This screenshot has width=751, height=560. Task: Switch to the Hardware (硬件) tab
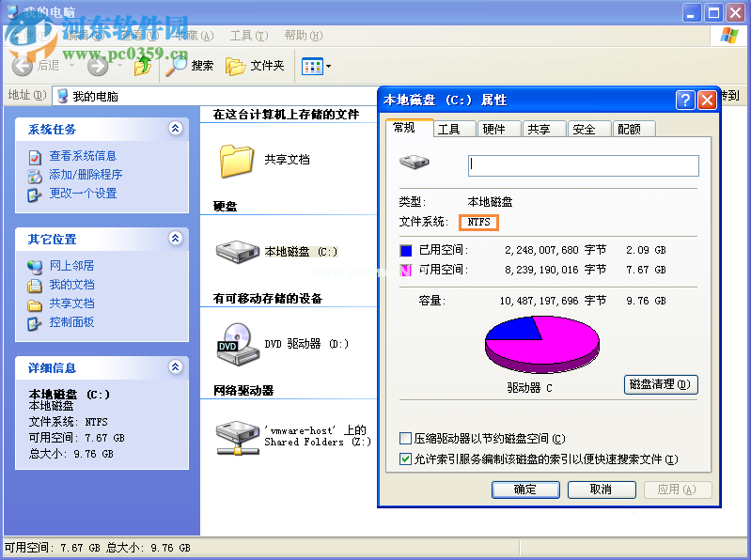point(498,129)
